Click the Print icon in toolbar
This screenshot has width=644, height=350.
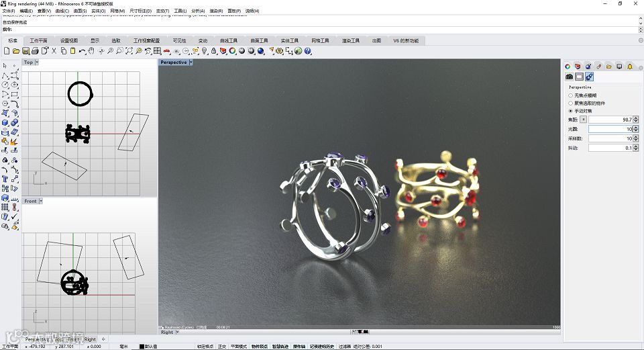tap(35, 51)
